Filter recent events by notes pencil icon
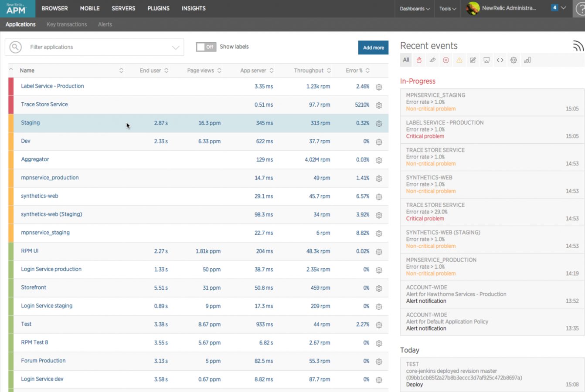The image size is (585, 392). pos(473,60)
